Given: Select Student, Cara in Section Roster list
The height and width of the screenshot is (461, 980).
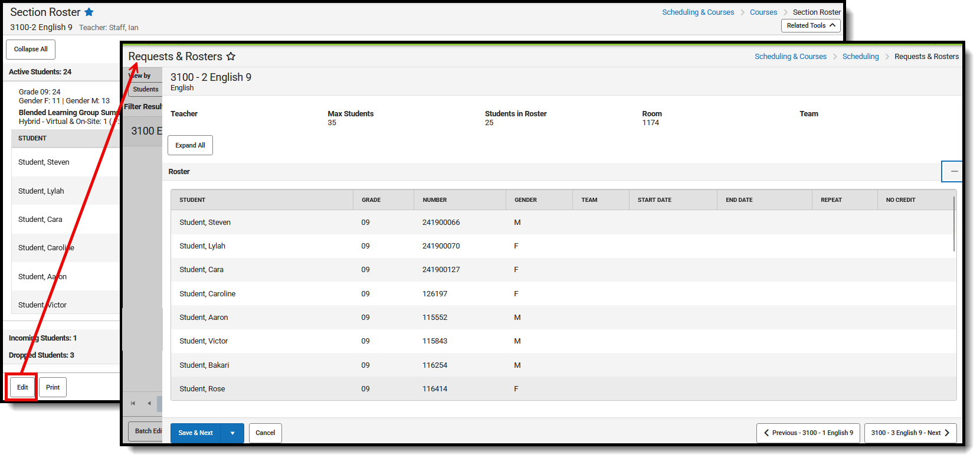Looking at the screenshot, I should pyautogui.click(x=40, y=220).
